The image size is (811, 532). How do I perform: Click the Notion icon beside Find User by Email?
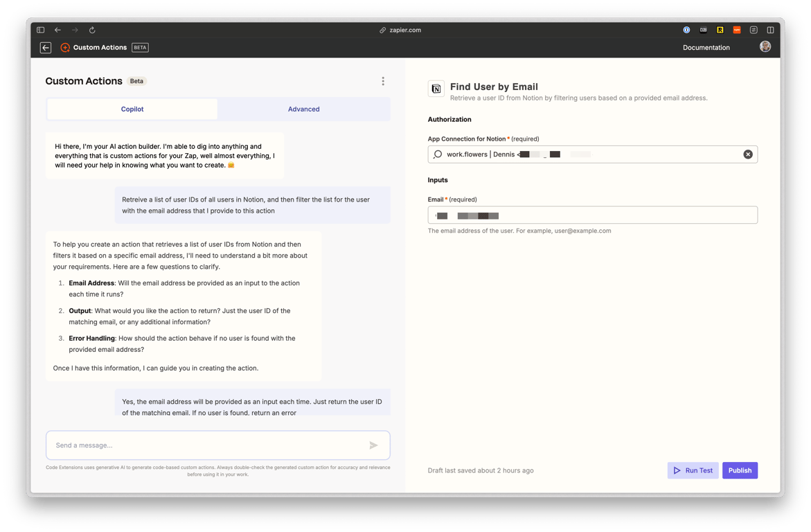coord(436,89)
